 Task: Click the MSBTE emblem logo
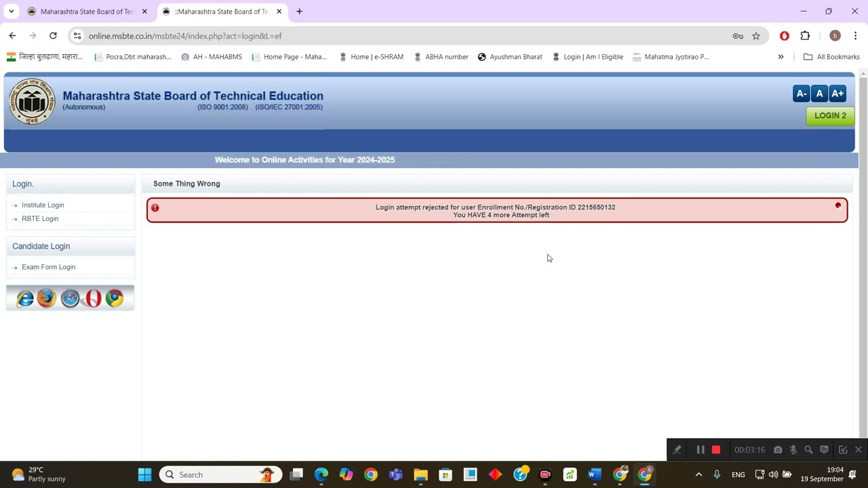point(32,102)
